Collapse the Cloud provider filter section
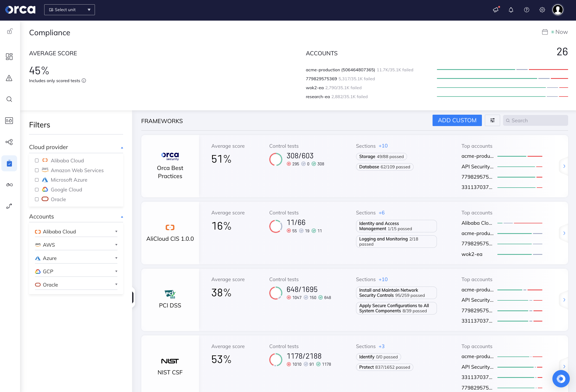This screenshot has width=576, height=392. 122,147
